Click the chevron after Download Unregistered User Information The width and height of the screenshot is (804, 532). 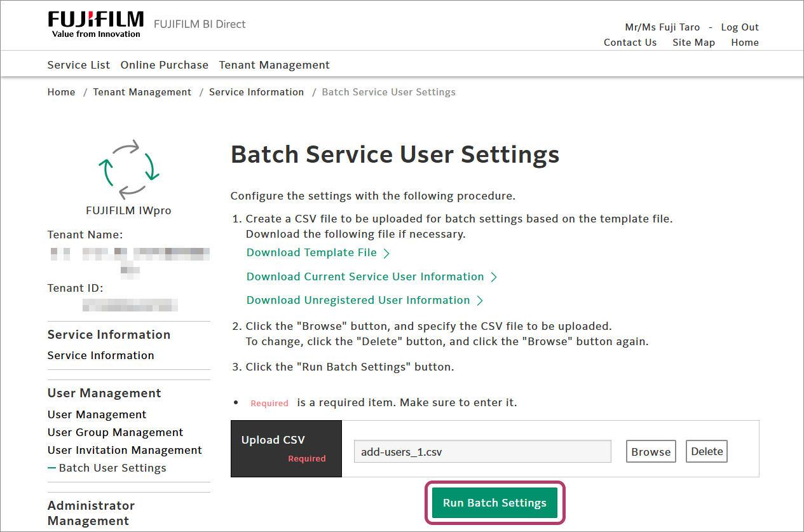[480, 301]
